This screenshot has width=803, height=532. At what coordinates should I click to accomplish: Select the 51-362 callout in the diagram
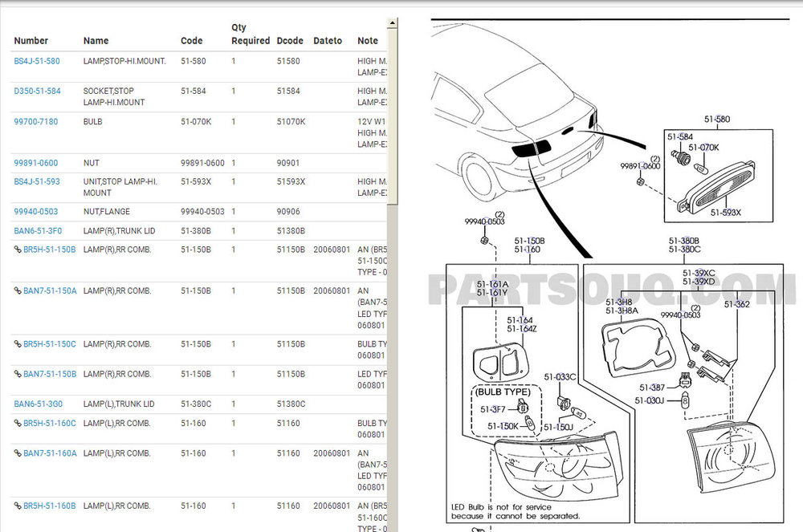point(736,304)
